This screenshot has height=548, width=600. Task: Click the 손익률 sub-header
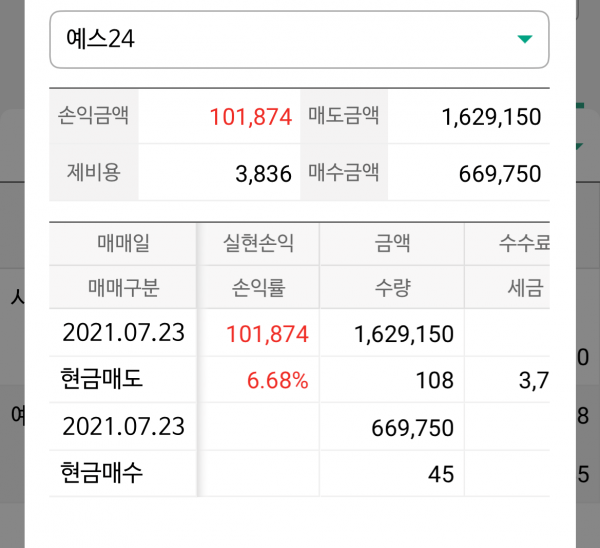coord(259,288)
